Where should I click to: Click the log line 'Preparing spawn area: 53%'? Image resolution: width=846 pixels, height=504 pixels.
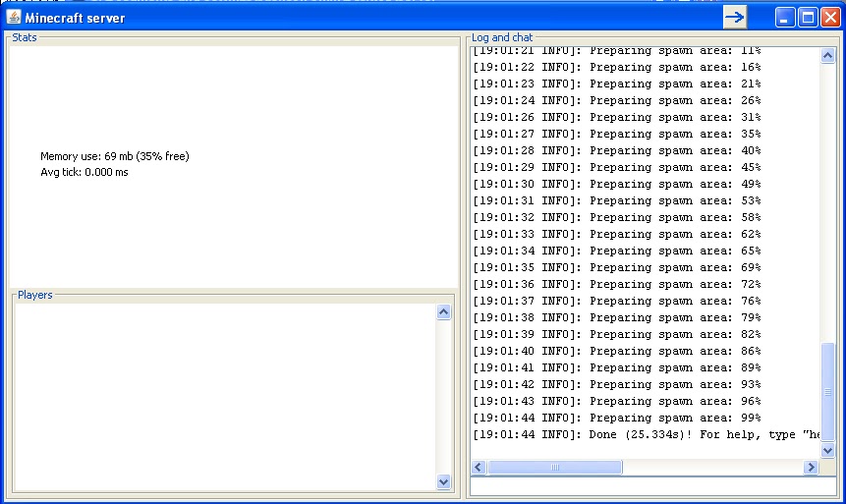coord(617,200)
